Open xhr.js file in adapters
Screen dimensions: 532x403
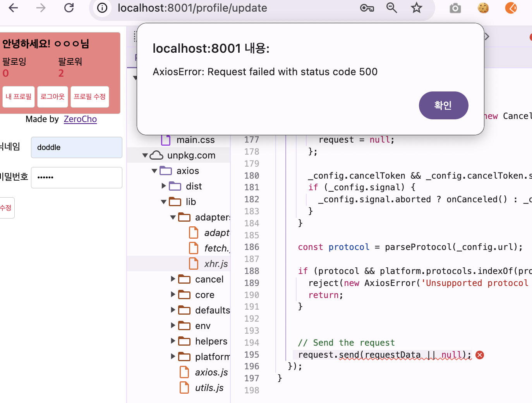click(216, 264)
